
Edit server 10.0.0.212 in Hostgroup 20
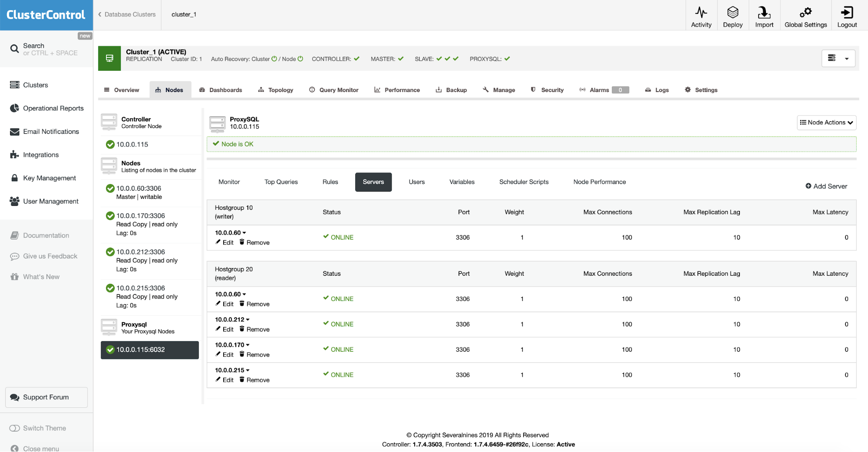tap(224, 329)
